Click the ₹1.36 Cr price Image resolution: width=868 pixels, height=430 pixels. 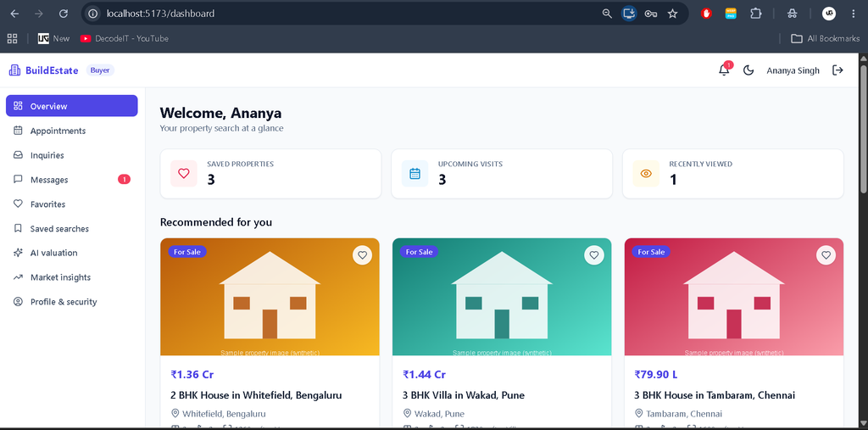192,375
